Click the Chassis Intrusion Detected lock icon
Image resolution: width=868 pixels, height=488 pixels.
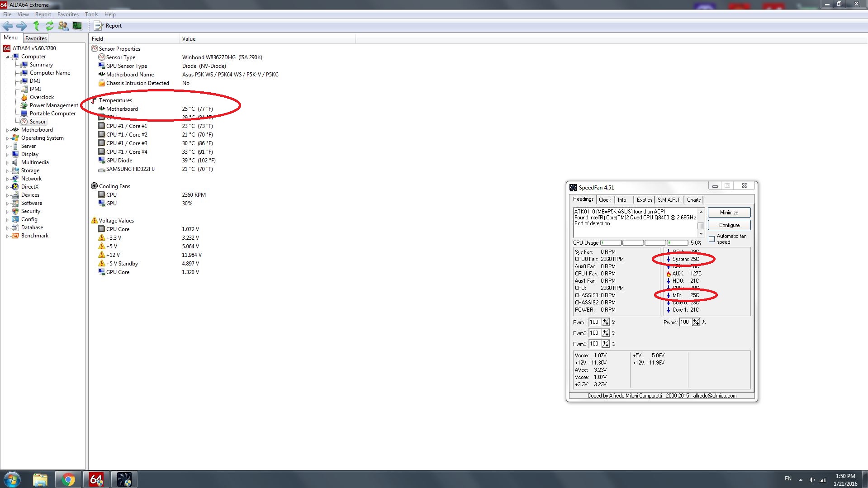point(102,83)
